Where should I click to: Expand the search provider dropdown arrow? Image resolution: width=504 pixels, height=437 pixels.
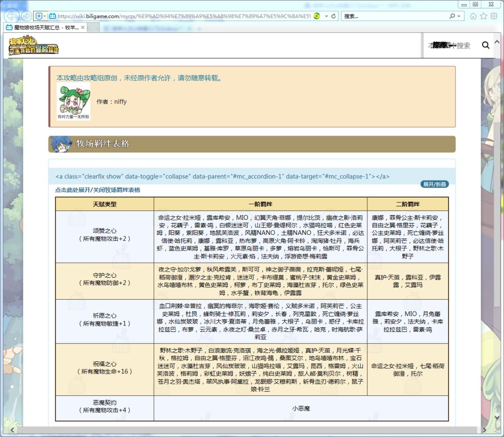pyautogui.click(x=459, y=16)
